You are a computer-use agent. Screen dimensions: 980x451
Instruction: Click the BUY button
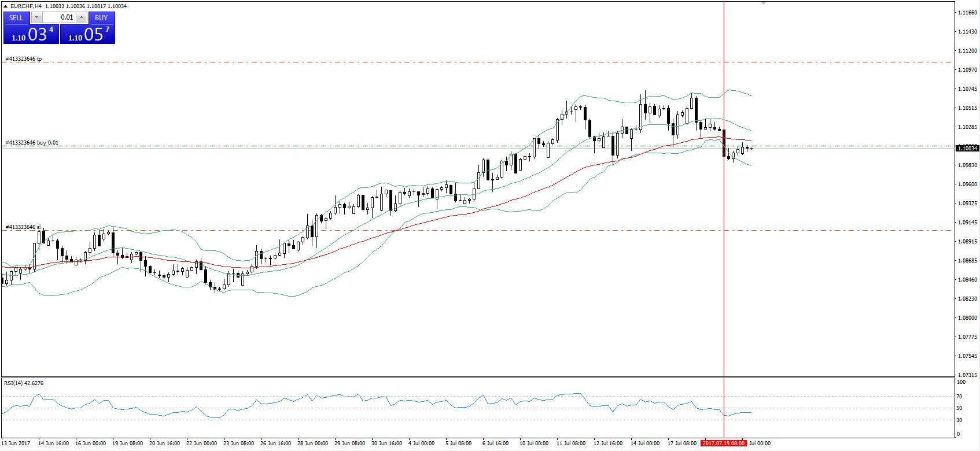101,18
